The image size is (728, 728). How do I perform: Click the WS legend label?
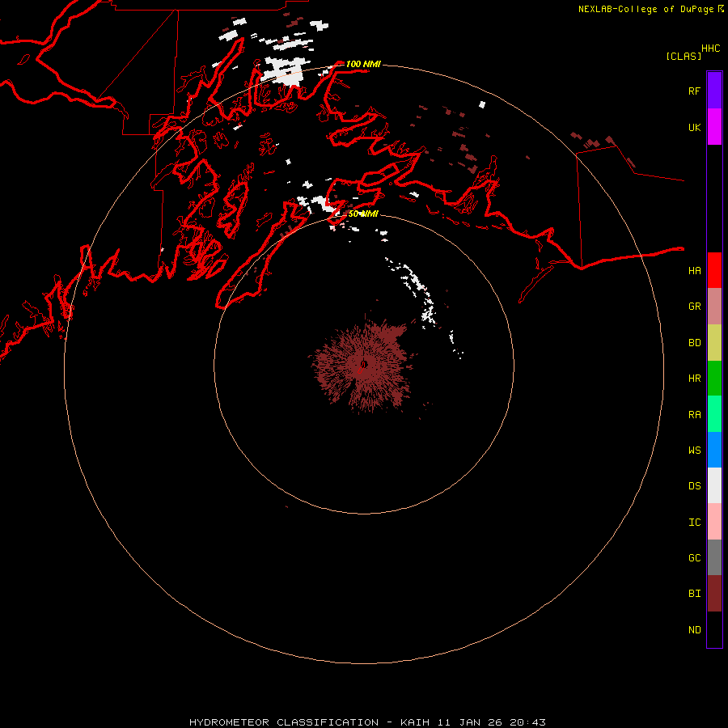(694, 451)
